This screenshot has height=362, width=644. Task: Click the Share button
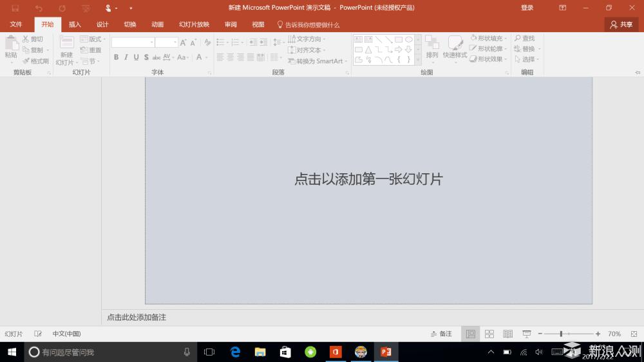click(x=621, y=24)
